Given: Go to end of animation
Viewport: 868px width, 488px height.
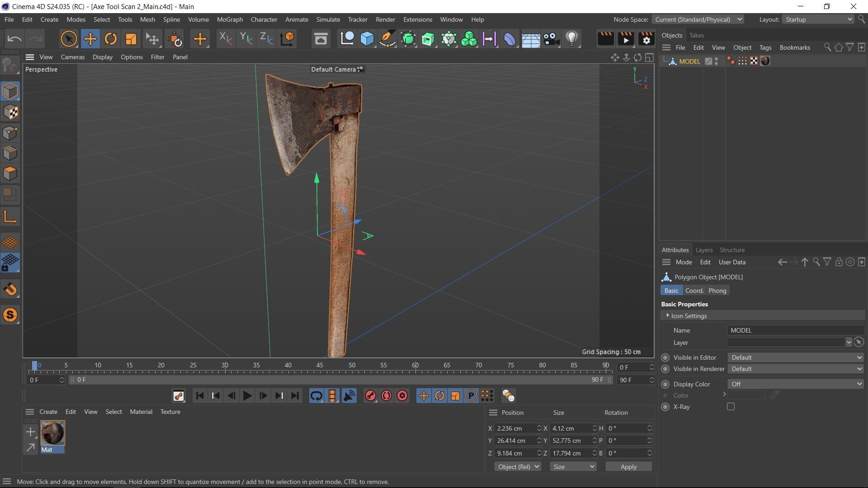Looking at the screenshot, I should point(295,396).
